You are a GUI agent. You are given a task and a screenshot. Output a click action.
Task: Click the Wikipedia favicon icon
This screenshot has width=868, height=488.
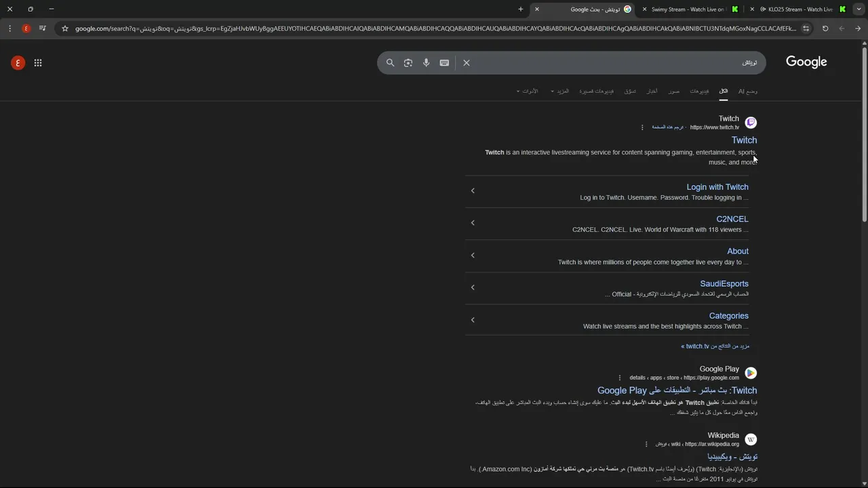pos(751,439)
